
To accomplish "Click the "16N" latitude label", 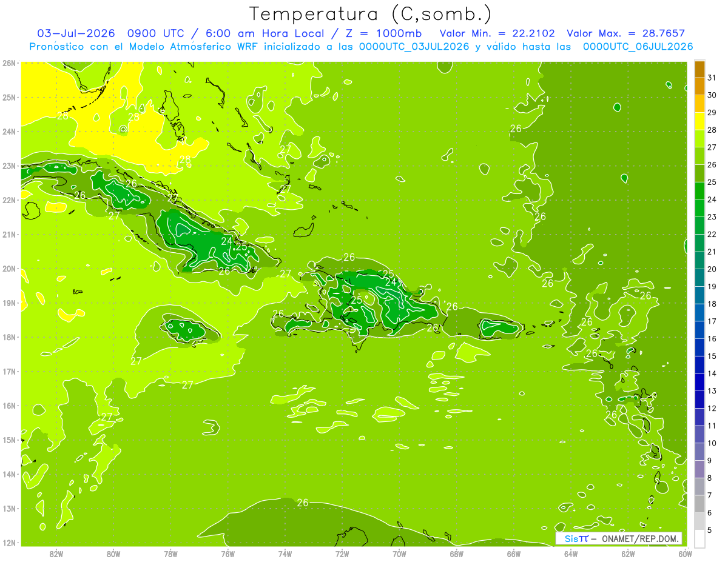I will tap(8, 406).
